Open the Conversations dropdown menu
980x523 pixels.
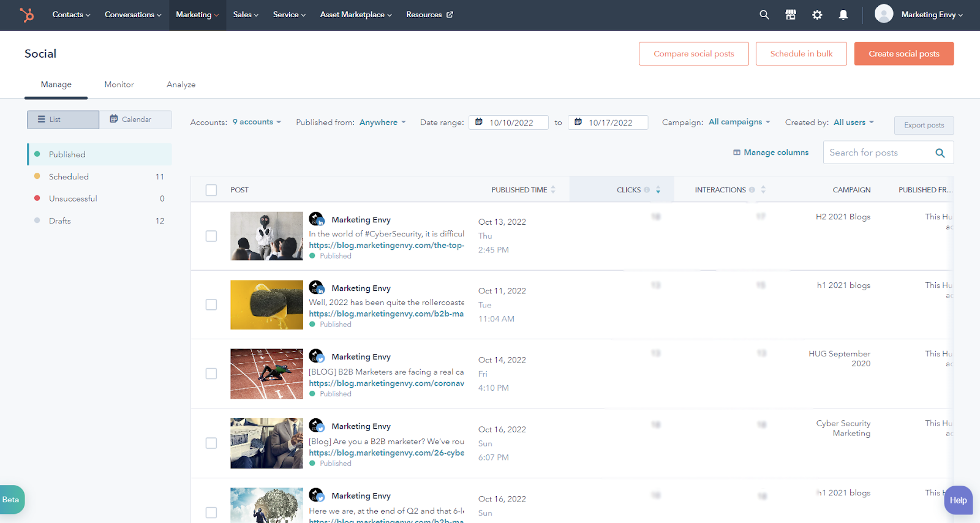pos(133,15)
